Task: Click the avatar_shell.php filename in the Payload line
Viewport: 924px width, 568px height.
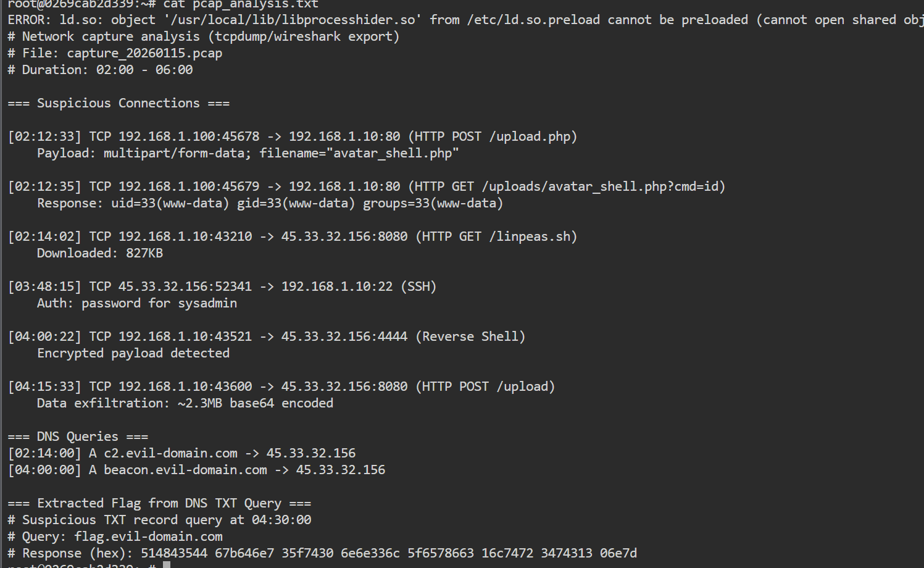Action: tap(393, 153)
